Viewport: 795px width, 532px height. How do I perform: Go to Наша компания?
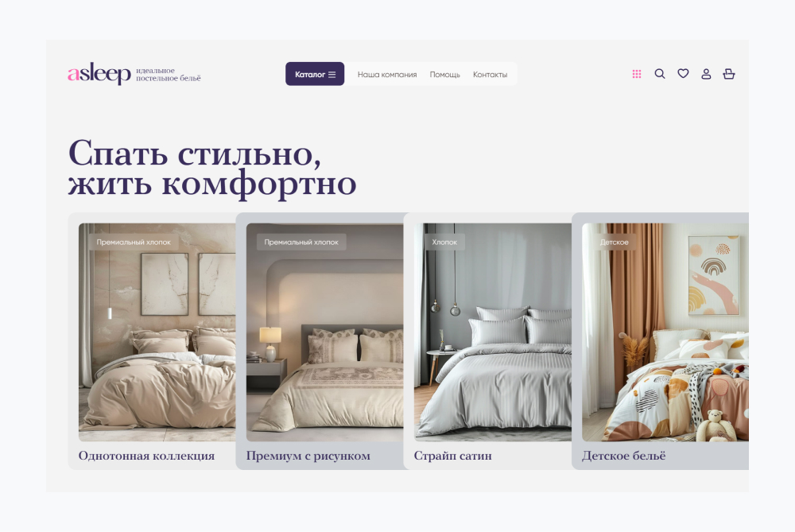click(x=387, y=75)
